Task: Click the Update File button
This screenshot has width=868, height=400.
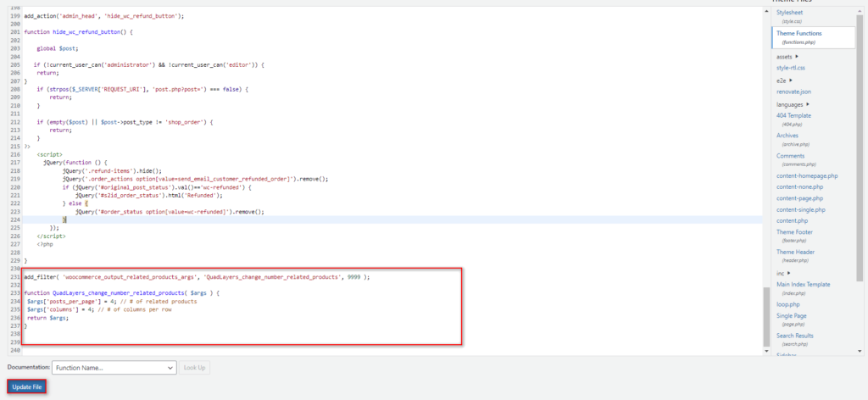Action: pyautogui.click(x=26, y=386)
